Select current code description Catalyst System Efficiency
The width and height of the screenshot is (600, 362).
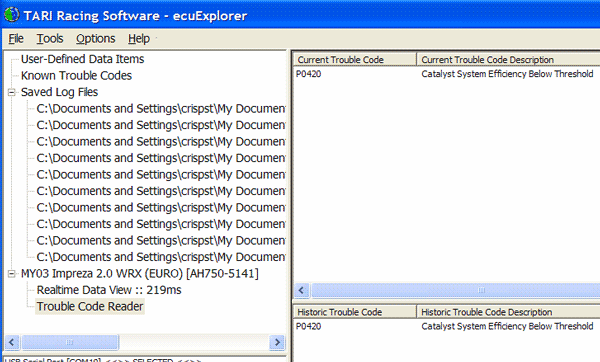point(507,74)
